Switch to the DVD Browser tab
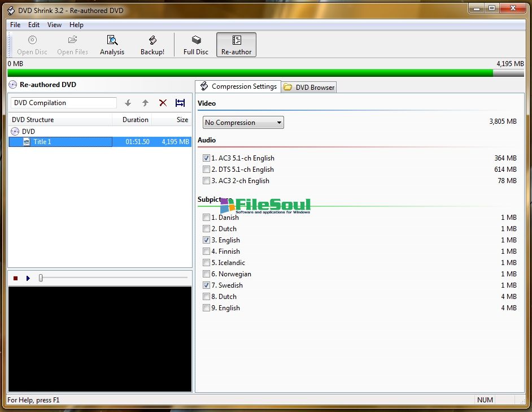The image size is (532, 412). point(309,88)
